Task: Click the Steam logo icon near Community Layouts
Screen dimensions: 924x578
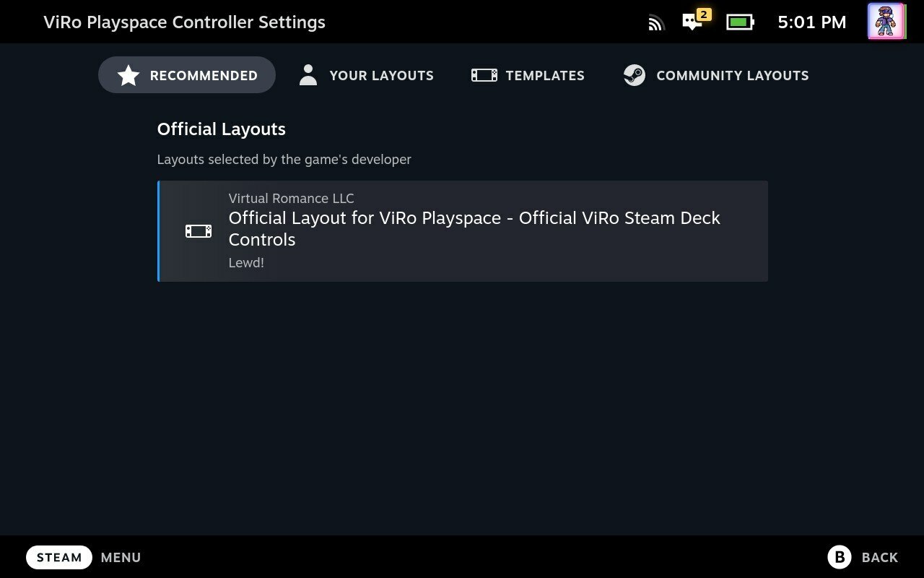Action: [x=634, y=74]
